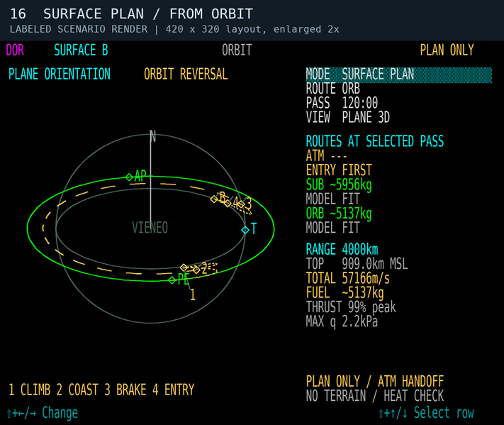Click the ROUTES AT SELECTED PASS heading

pos(375,141)
